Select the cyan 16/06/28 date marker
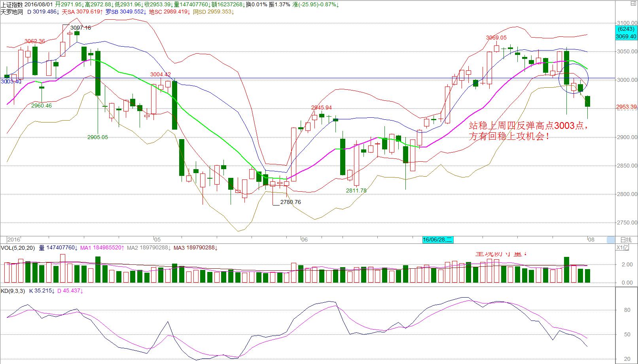 437,240
